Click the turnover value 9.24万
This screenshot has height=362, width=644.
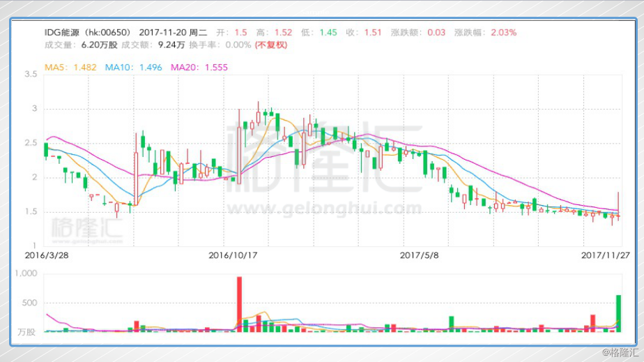pos(171,45)
